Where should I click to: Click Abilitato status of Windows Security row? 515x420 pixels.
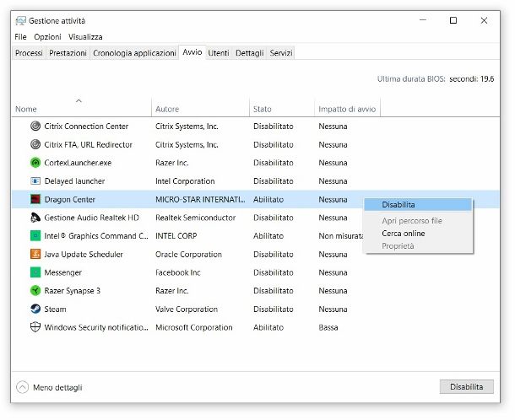point(268,327)
